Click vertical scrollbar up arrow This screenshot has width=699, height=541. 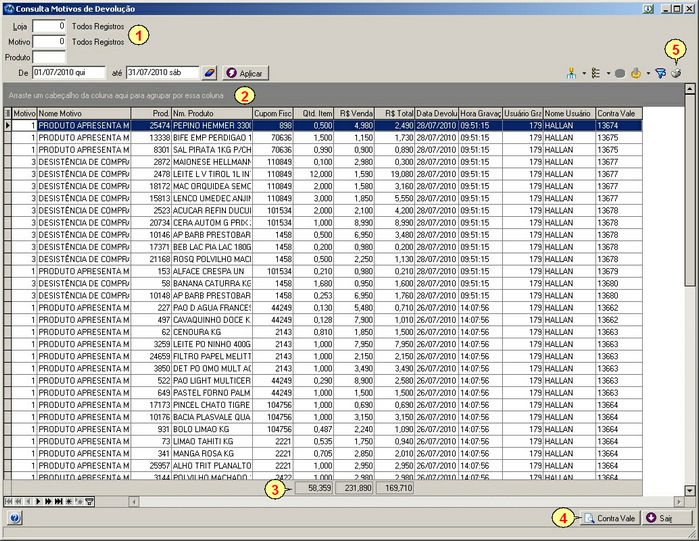pyautogui.click(x=690, y=88)
